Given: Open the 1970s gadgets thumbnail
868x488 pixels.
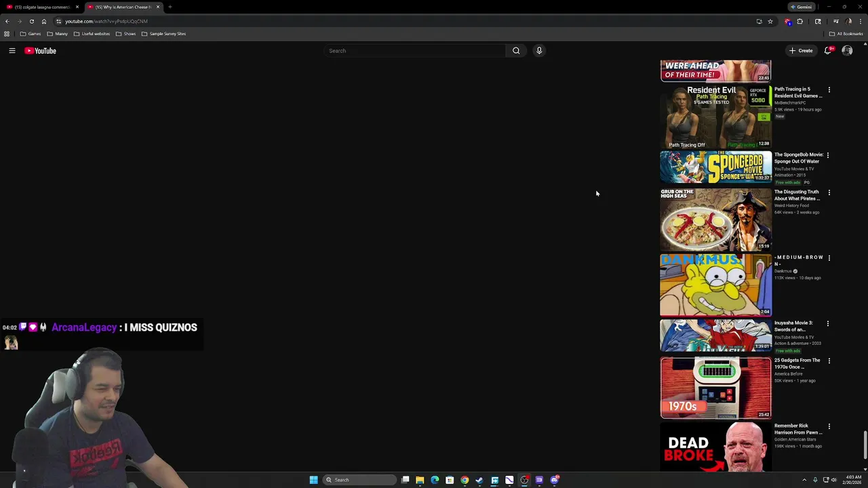Looking at the screenshot, I should 715,388.
